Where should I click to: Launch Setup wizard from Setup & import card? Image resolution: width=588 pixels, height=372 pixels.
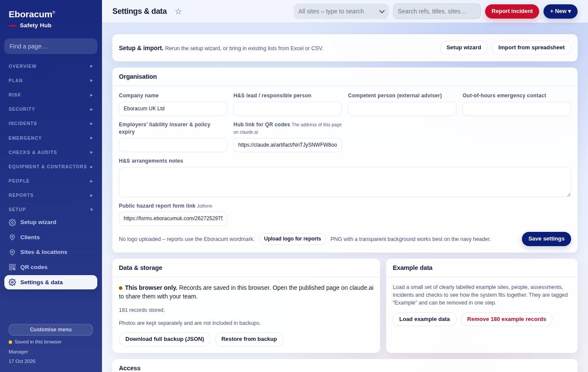463,48
